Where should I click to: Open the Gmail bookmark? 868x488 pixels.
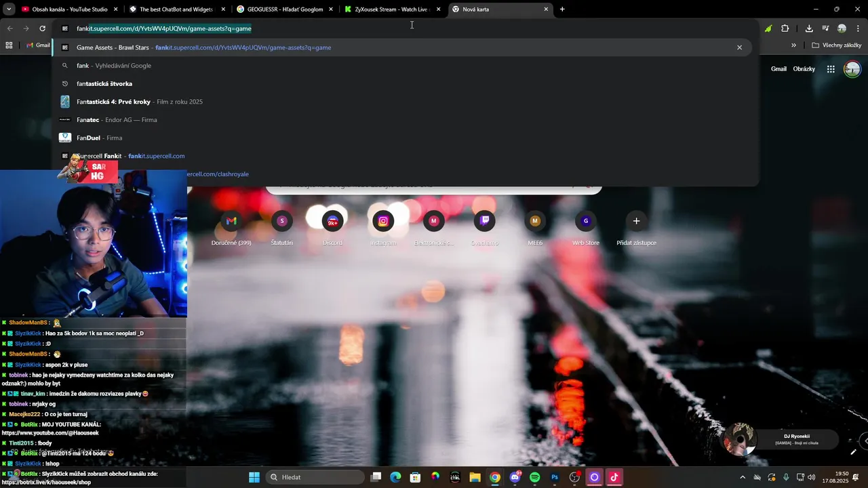(38, 45)
